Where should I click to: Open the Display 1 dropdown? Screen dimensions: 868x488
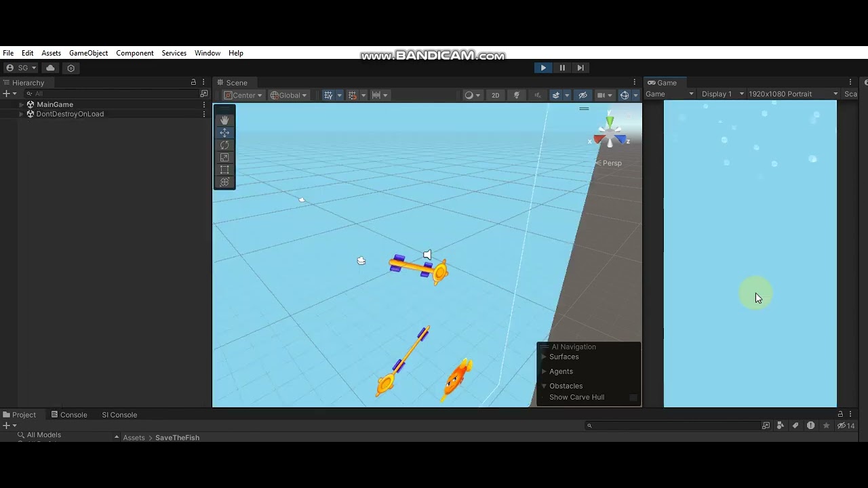click(x=723, y=94)
